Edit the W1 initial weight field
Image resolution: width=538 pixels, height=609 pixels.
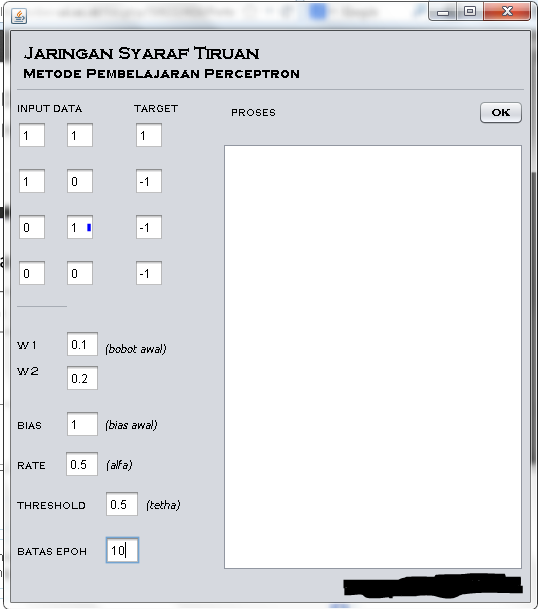coord(82,344)
